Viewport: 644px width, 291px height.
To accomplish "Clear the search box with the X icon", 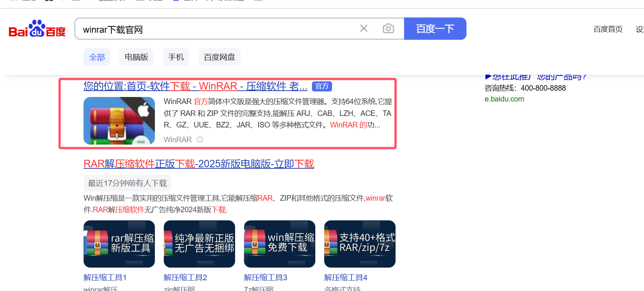I will (x=364, y=29).
